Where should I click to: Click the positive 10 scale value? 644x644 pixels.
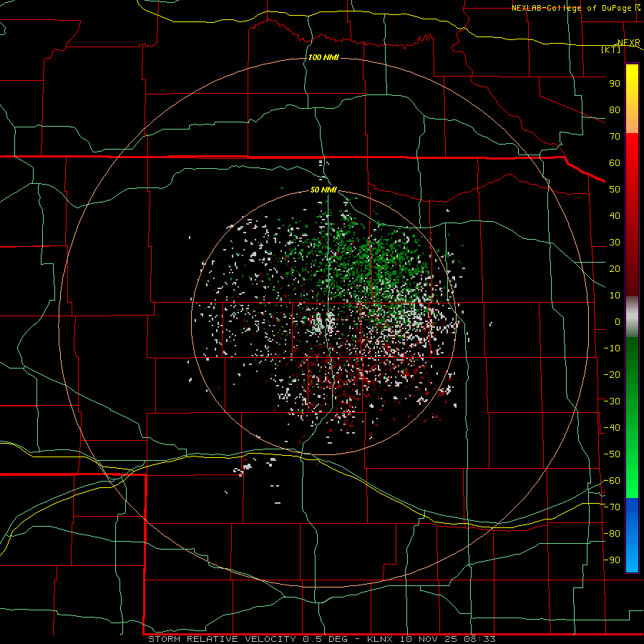pyautogui.click(x=615, y=296)
